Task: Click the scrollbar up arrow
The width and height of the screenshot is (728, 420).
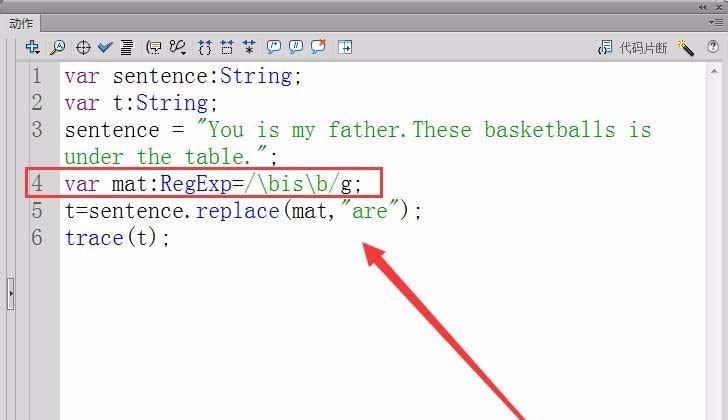Action: (714, 71)
